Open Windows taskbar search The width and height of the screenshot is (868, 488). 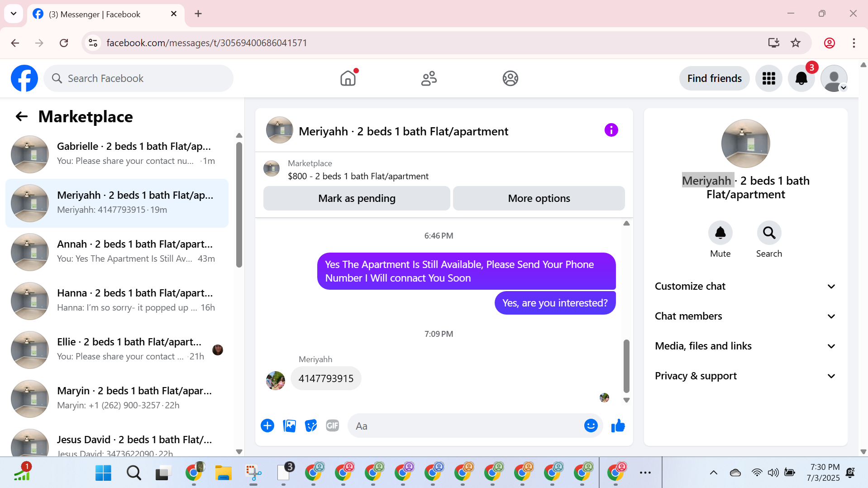click(134, 473)
